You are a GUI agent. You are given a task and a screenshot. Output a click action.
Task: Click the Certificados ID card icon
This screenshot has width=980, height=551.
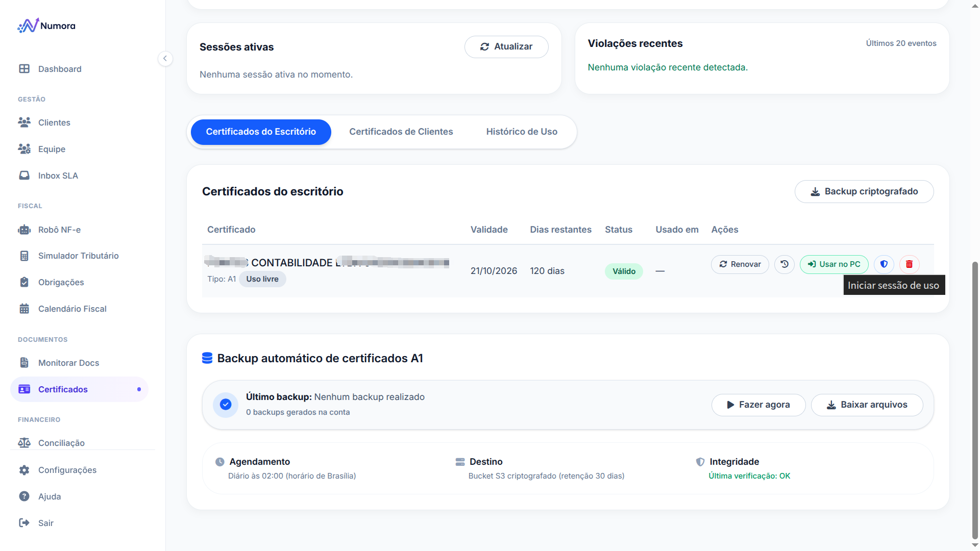(x=24, y=389)
